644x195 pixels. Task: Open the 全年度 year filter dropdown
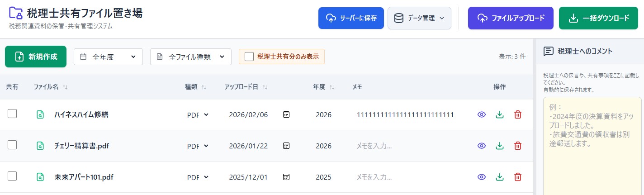click(x=108, y=57)
